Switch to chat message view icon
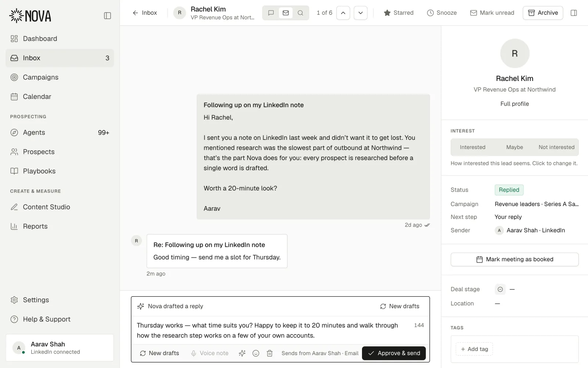588x368 pixels. coord(271,13)
